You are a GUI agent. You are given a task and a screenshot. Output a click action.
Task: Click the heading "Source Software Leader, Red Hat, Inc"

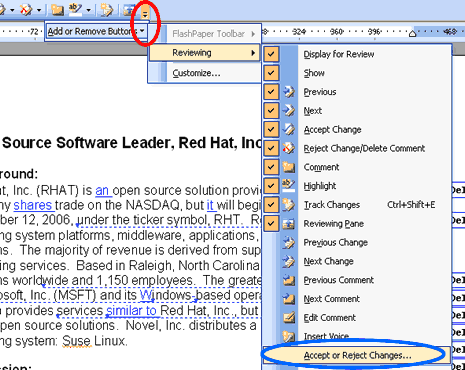132,143
